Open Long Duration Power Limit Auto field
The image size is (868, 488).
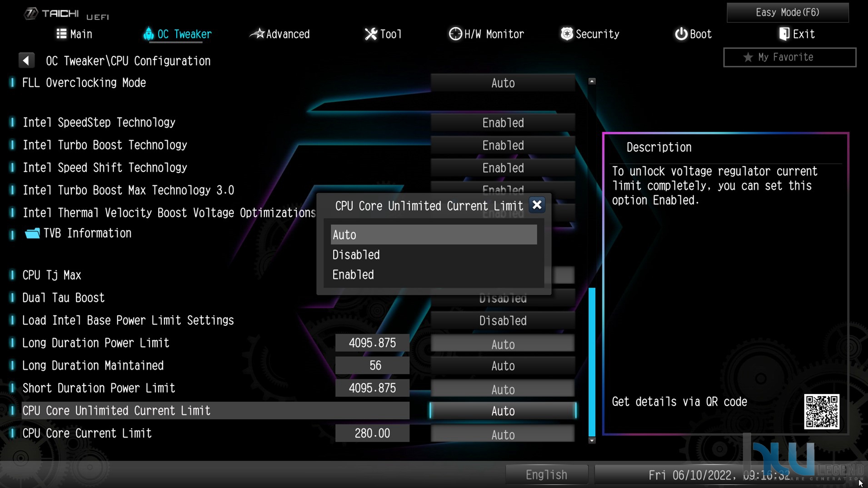503,344
